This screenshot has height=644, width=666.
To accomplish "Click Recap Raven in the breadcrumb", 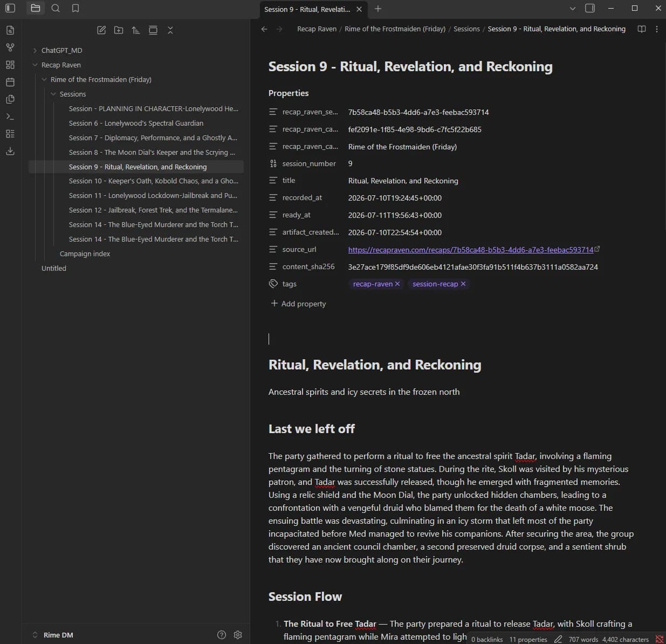I will tap(317, 29).
